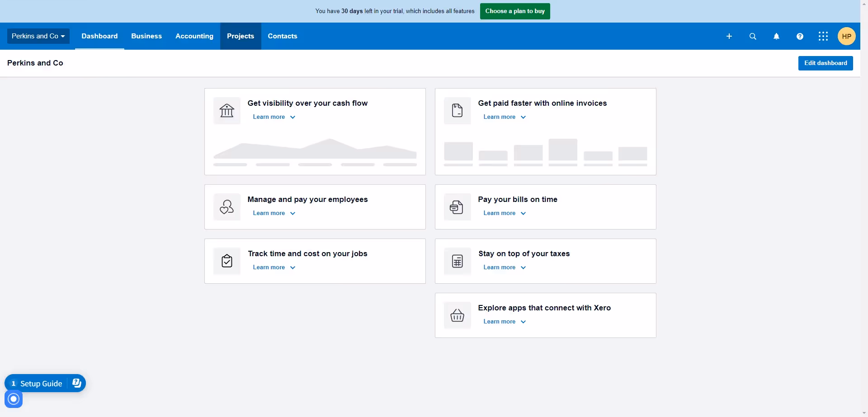Screen dimensions: 868x417
Task: Expand Learn more under online invoices
Action: tap(505, 117)
